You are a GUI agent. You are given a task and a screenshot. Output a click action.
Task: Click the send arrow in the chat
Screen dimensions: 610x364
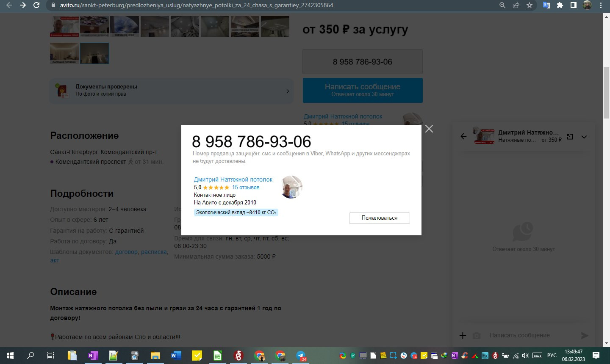pos(585,335)
